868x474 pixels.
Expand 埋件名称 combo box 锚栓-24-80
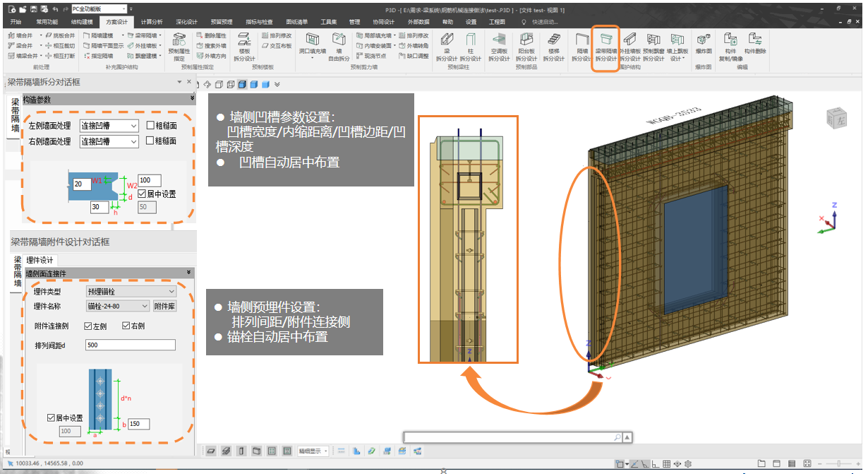[117, 306]
